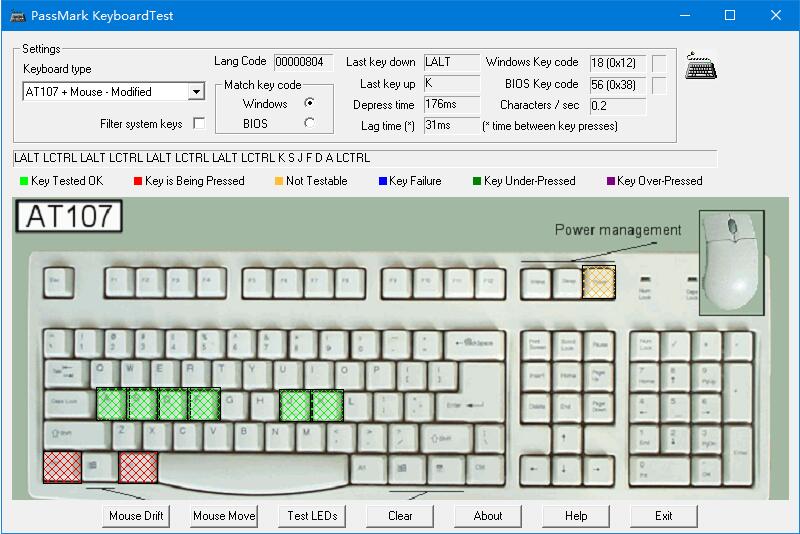Open the Keyboard type dropdown
800x534 pixels.
(196, 92)
